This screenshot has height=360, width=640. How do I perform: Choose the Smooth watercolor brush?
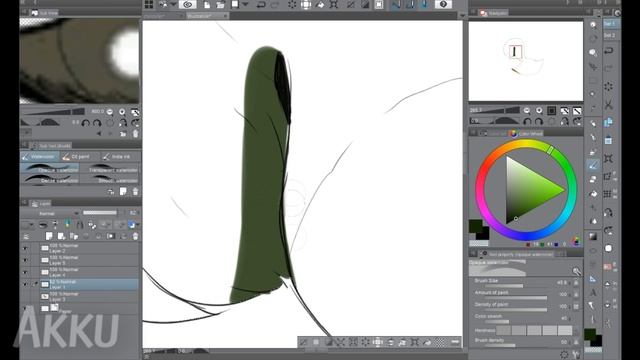coord(110,179)
